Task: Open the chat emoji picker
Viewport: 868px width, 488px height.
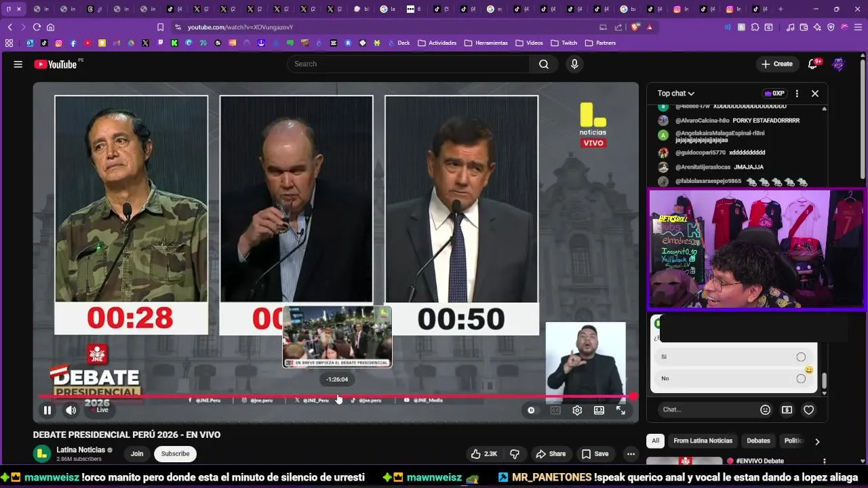Action: point(766,409)
